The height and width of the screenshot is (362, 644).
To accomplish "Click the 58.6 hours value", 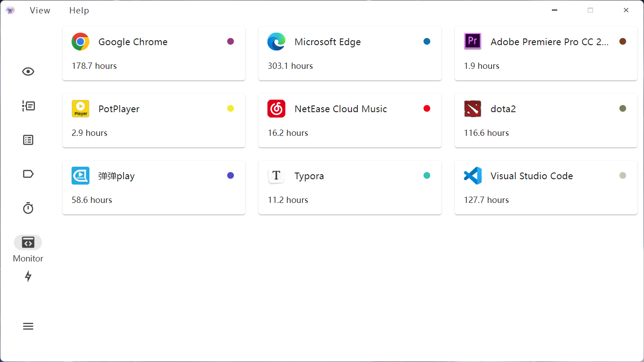I will pos(92,200).
